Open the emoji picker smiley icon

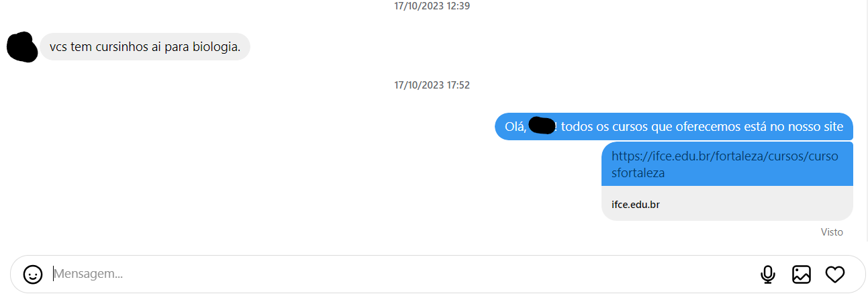[33, 274]
